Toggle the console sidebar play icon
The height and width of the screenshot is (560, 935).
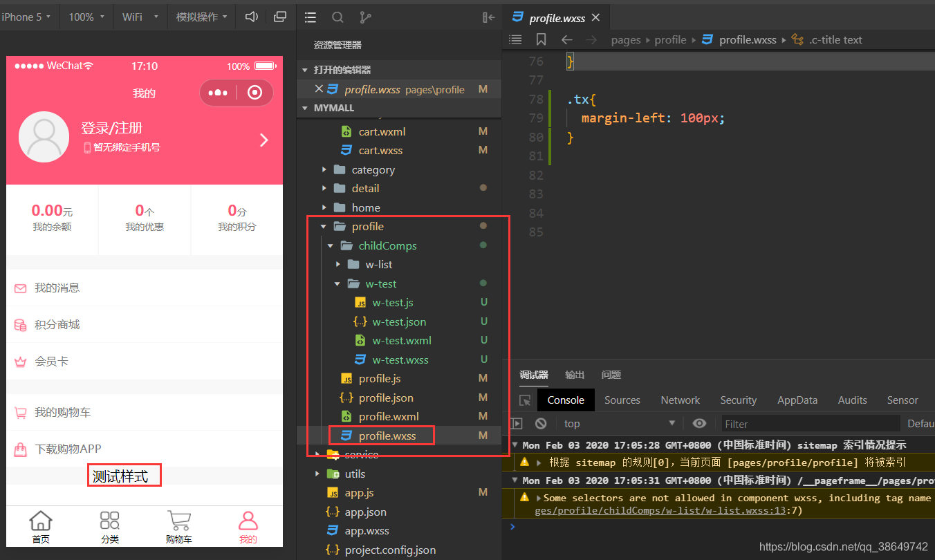click(x=516, y=423)
